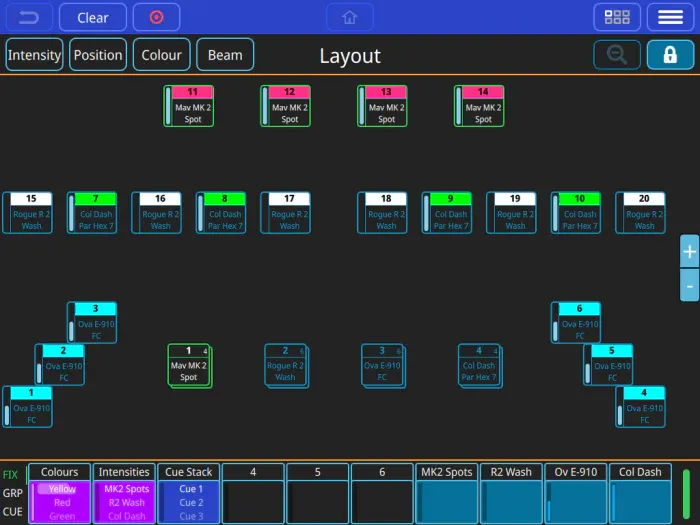Zoom in with the plus button
Screen dimensions: 700x525
point(689,252)
